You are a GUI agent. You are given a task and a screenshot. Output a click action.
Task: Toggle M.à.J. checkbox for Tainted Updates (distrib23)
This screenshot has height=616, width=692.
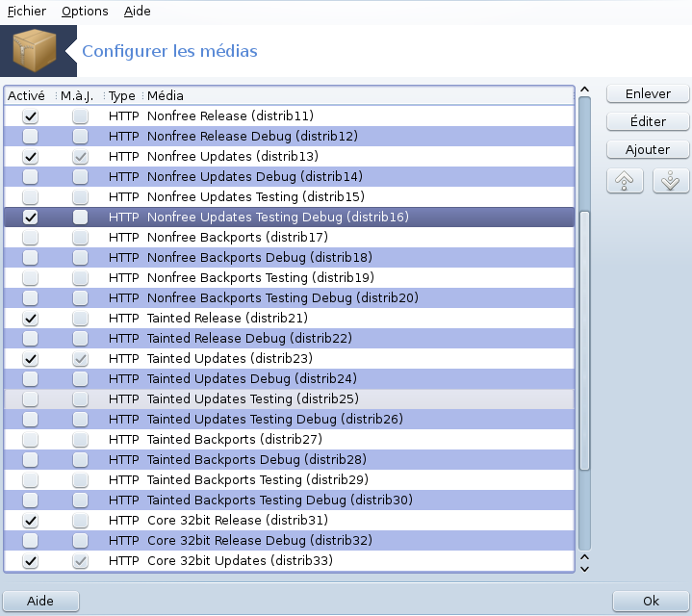(x=81, y=358)
